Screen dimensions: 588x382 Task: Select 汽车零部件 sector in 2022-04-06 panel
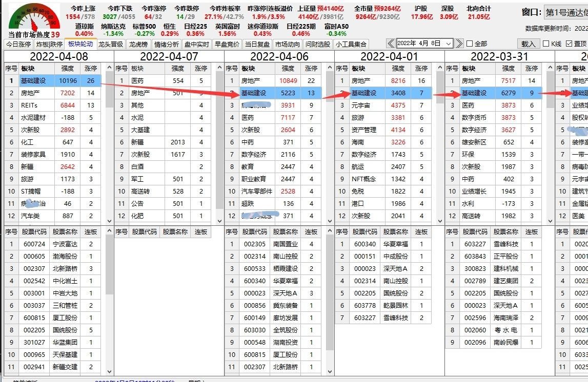point(273,192)
